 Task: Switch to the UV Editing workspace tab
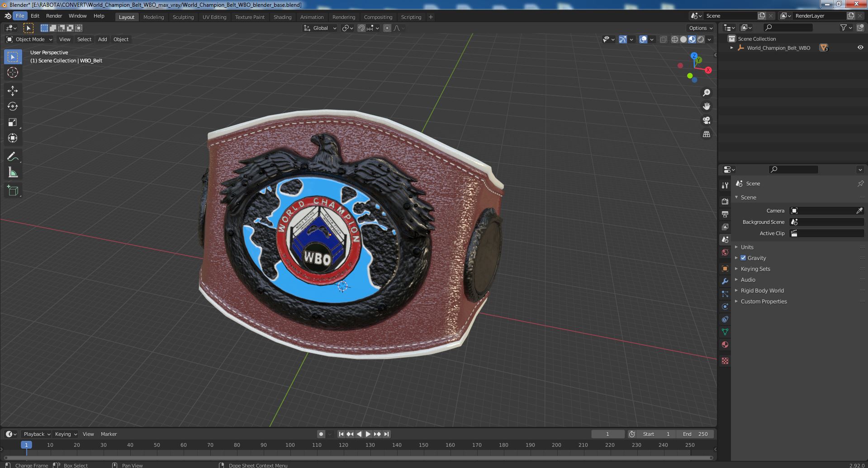(214, 17)
